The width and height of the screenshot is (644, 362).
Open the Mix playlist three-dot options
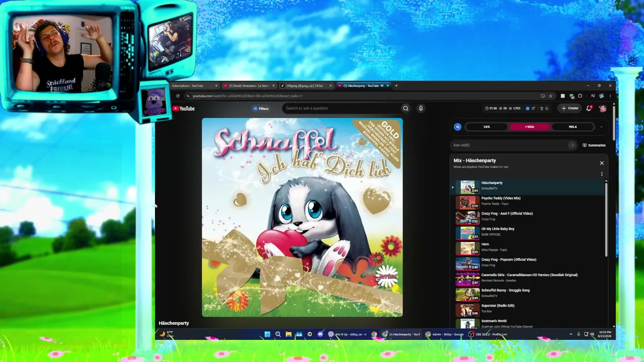602,174
